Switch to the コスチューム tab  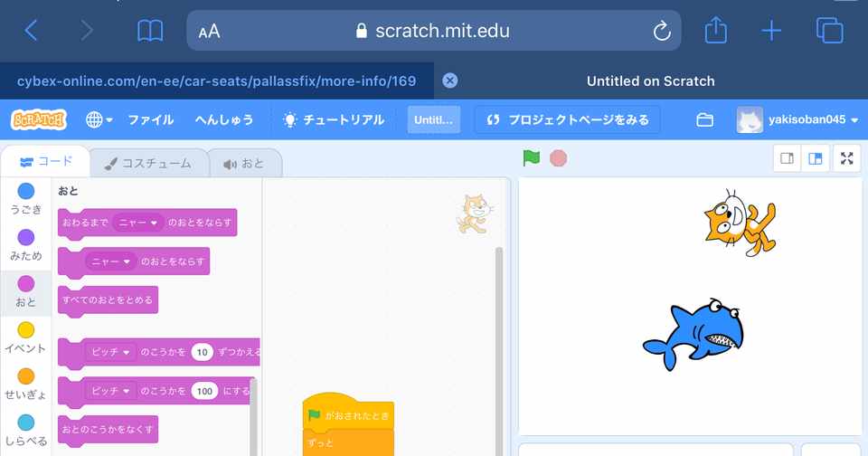[x=148, y=164]
